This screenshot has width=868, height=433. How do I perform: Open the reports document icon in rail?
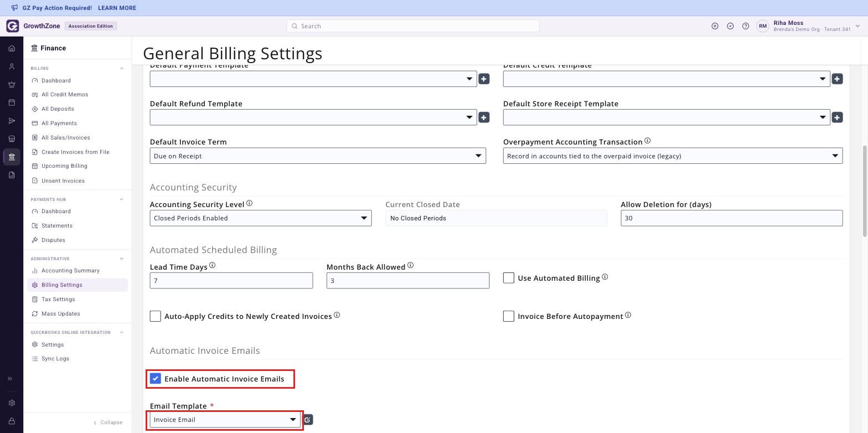[x=12, y=175]
